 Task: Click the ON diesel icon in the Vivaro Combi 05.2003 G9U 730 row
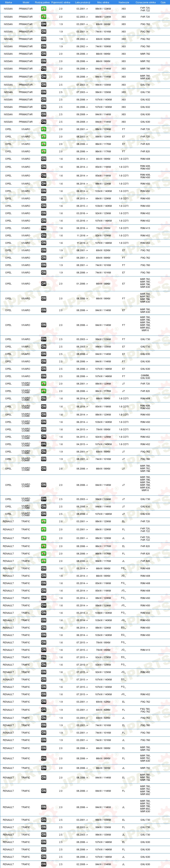pos(44,499)
